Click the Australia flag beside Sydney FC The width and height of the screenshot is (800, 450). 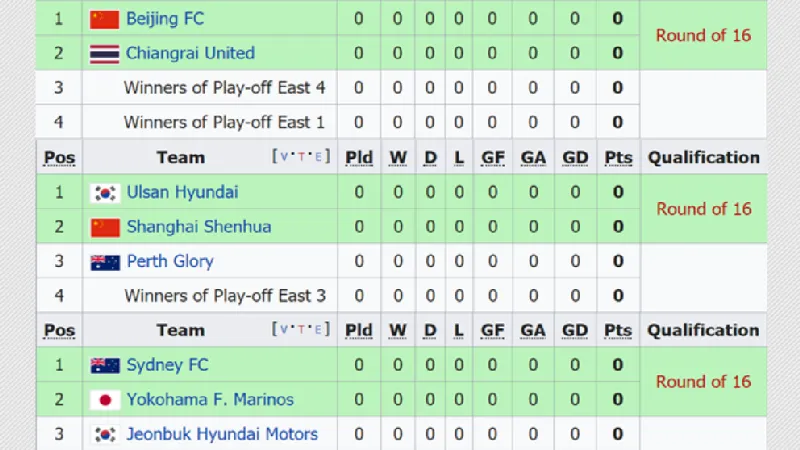coord(105,366)
